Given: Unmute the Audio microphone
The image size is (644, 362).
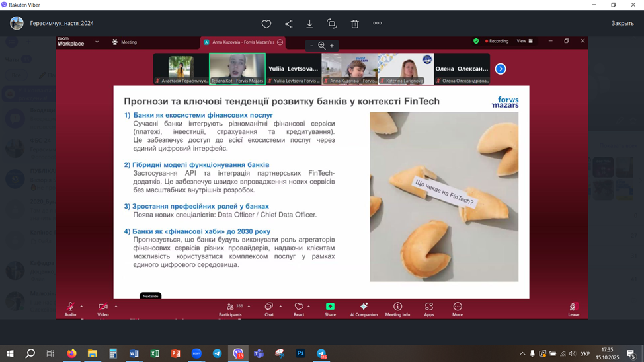Looking at the screenshot, I should coord(70,308).
